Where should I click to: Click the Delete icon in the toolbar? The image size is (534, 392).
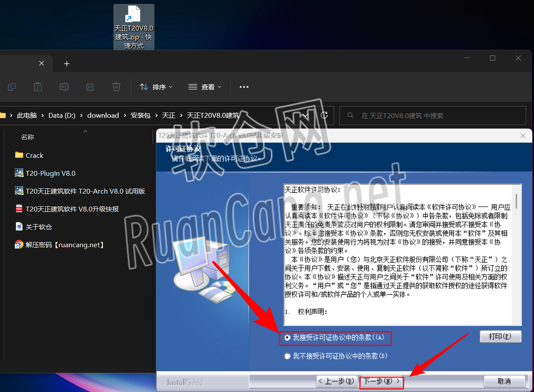116,87
